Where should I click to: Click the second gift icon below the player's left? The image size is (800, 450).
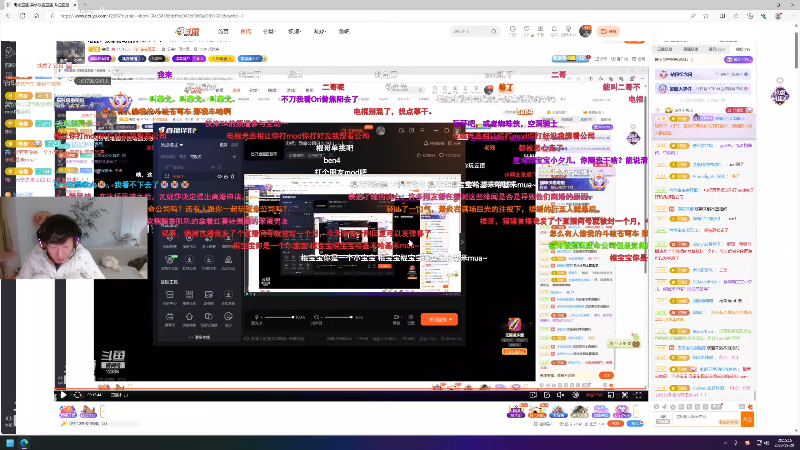88,411
